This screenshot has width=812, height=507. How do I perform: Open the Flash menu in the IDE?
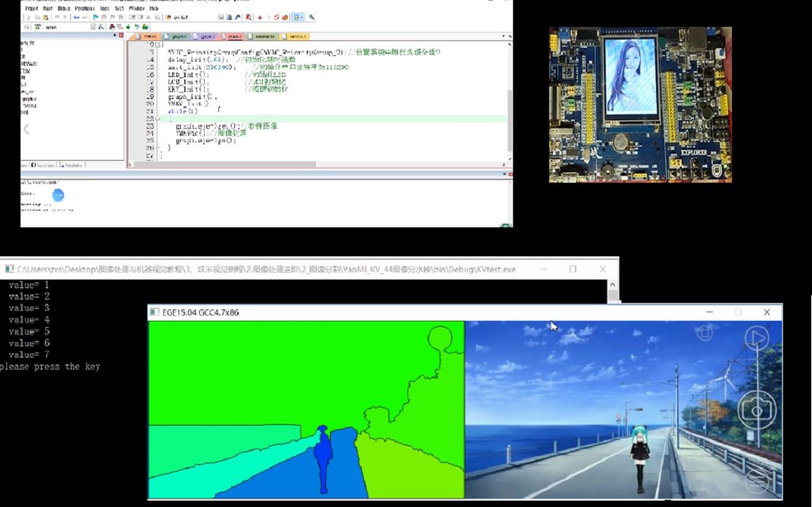click(47, 8)
